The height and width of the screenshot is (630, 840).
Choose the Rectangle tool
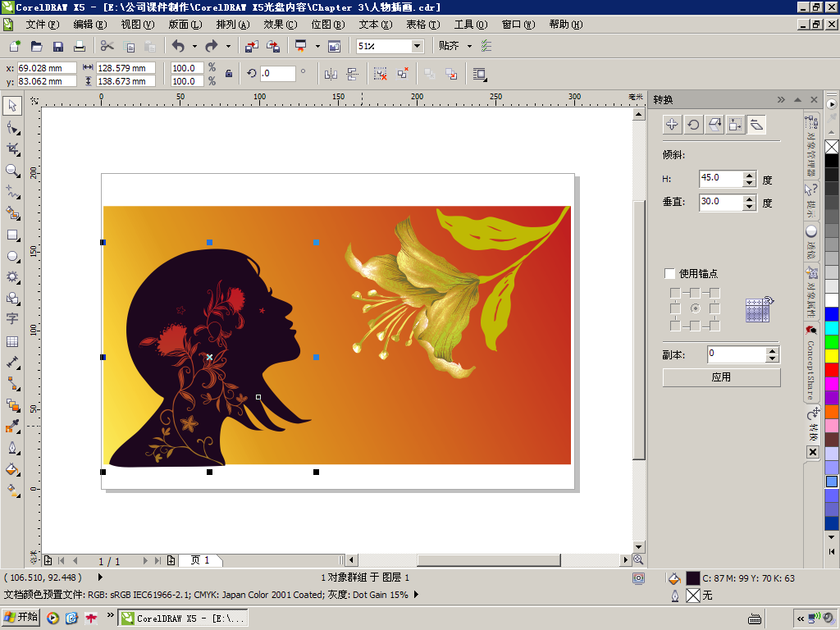(12, 235)
